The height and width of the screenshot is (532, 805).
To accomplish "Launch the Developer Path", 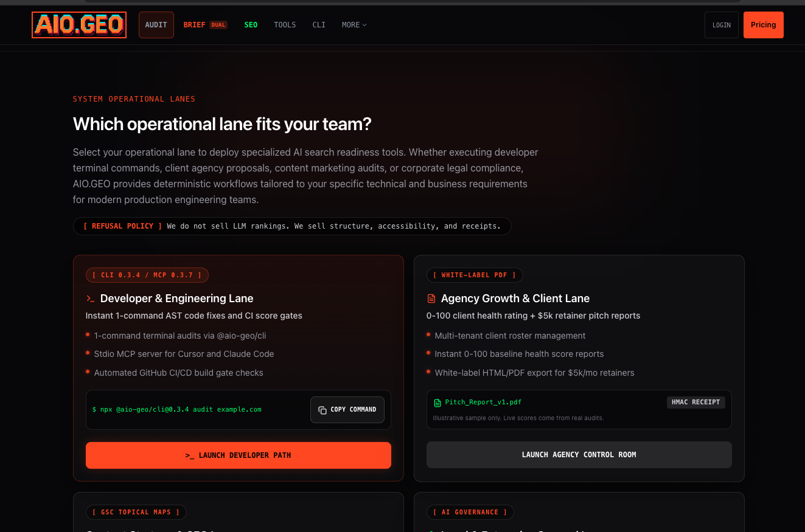I will click(x=239, y=455).
